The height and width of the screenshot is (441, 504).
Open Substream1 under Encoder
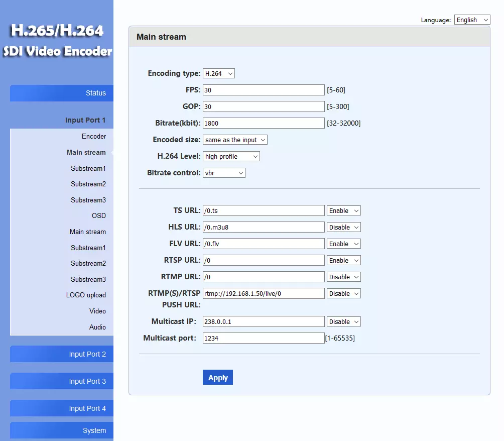coord(88,168)
